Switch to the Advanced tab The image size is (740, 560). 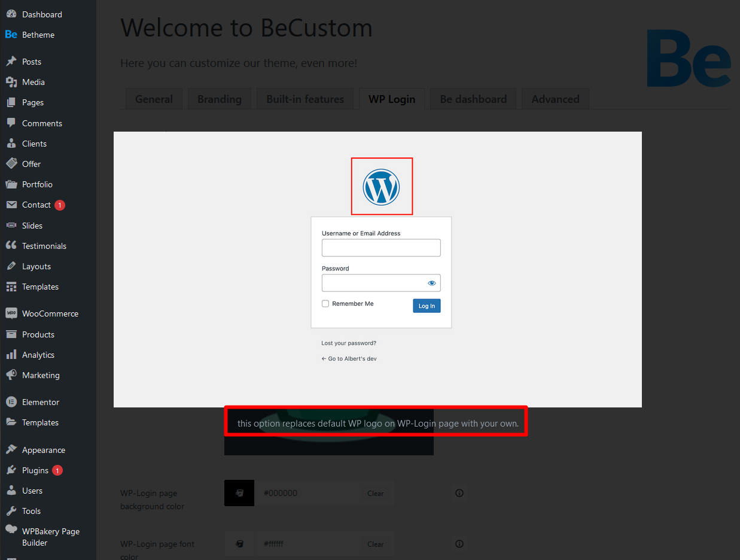click(x=555, y=99)
